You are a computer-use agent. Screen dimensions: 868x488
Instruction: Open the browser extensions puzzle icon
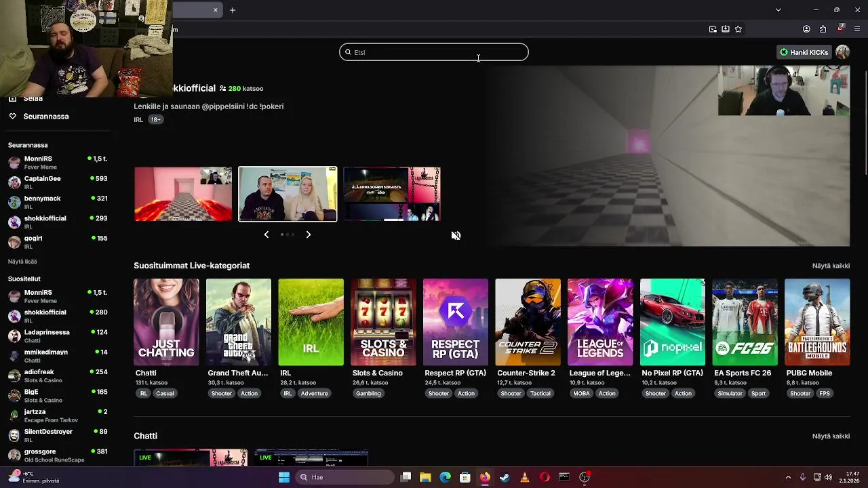(823, 29)
